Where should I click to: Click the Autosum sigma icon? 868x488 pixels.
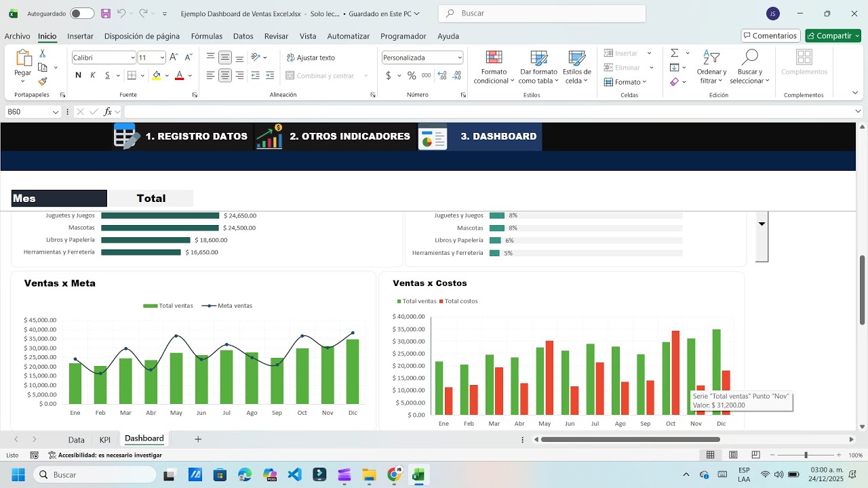675,53
